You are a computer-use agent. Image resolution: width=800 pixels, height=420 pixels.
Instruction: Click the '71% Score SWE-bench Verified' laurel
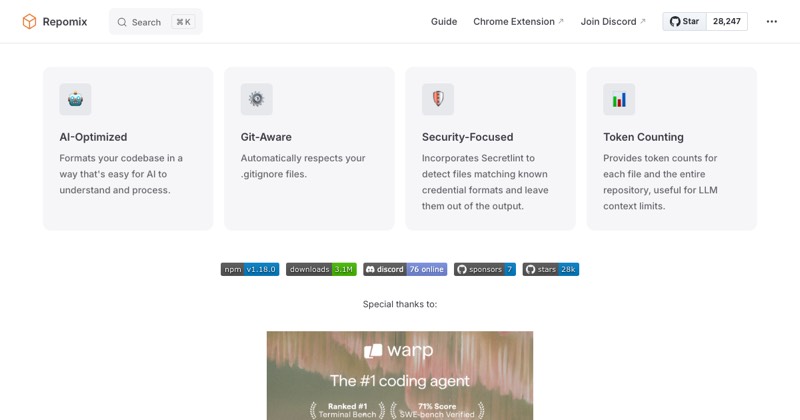pyautogui.click(x=437, y=410)
